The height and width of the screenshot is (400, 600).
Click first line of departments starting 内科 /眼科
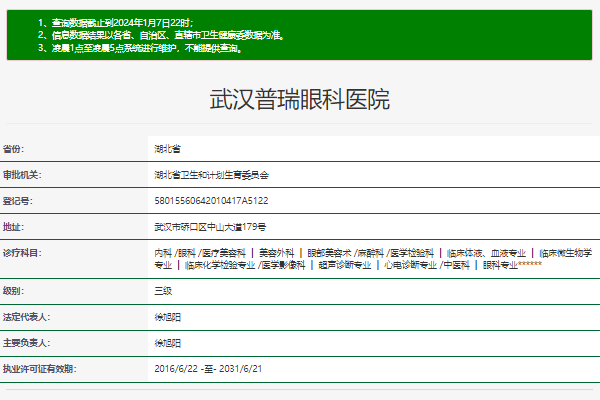373,253
